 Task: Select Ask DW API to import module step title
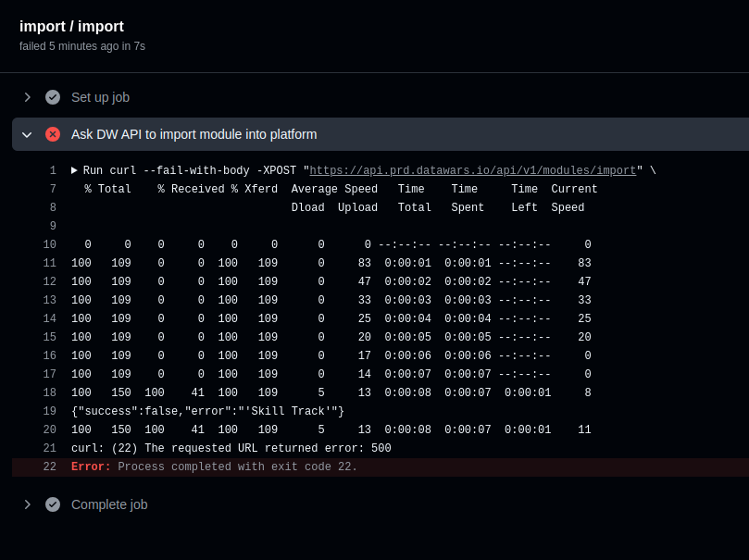pos(193,134)
